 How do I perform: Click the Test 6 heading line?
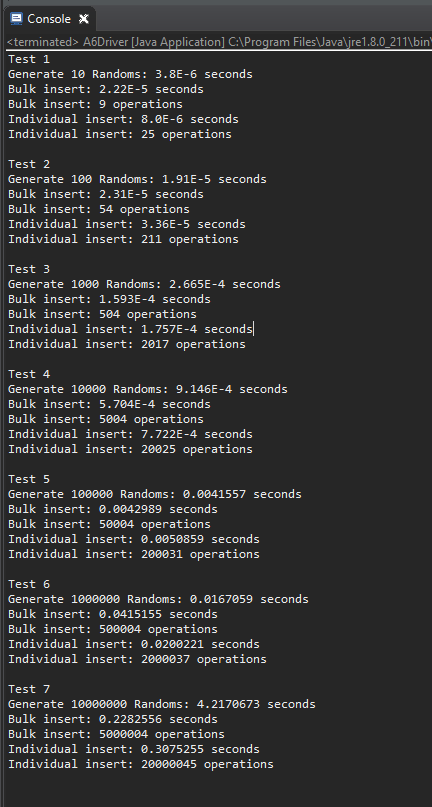tap(29, 584)
